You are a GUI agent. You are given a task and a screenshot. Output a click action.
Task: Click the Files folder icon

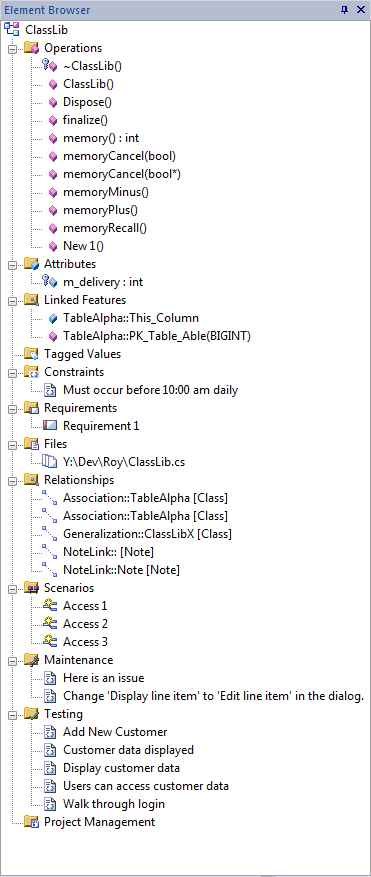click(31, 444)
